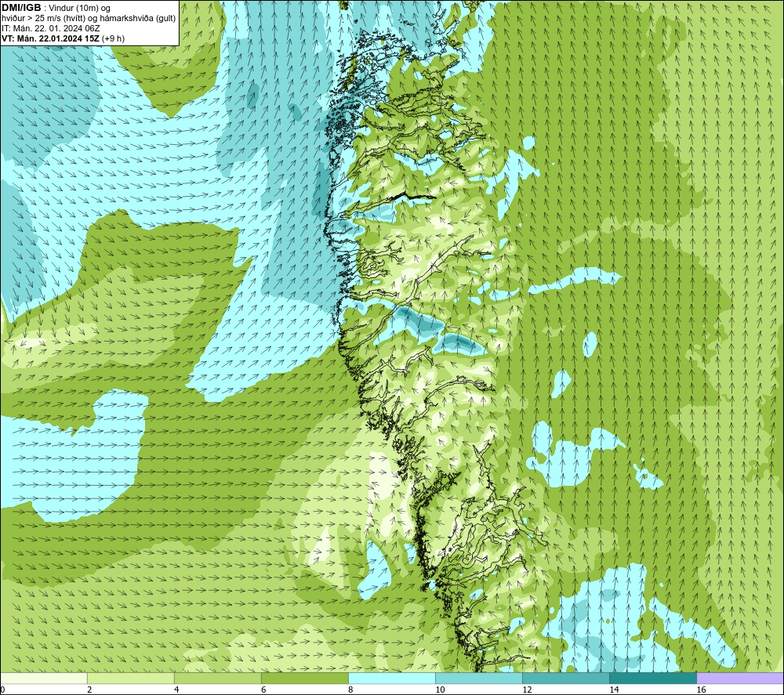This screenshot has width=784, height=695.
Task: Click the 0-2 m/s palest legend swatch
Action: [x=44, y=678]
